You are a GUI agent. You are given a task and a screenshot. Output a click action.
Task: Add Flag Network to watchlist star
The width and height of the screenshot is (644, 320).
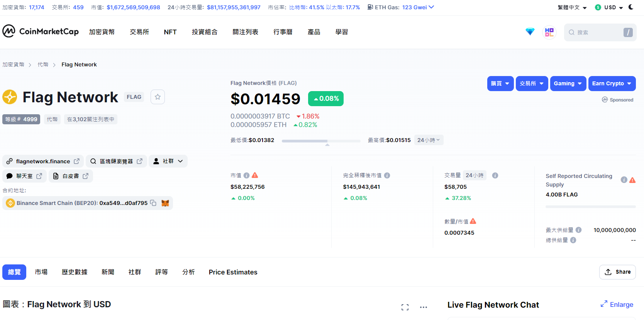pyautogui.click(x=158, y=97)
